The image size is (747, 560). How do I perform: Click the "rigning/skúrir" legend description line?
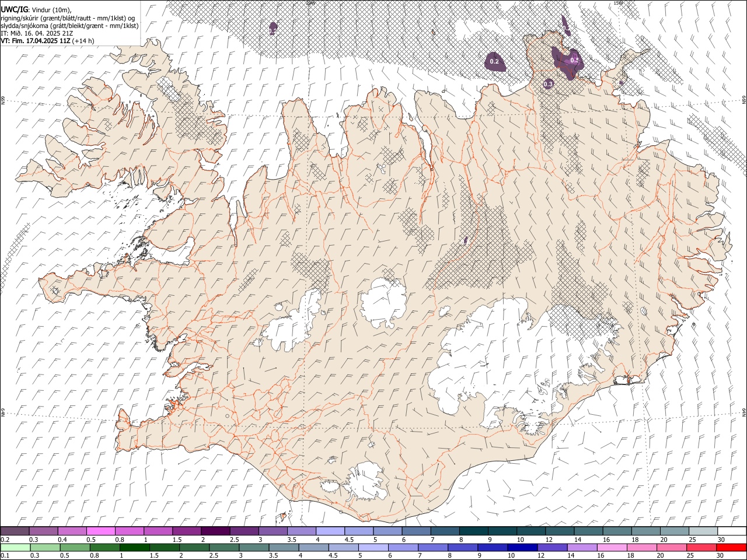coord(68,17)
